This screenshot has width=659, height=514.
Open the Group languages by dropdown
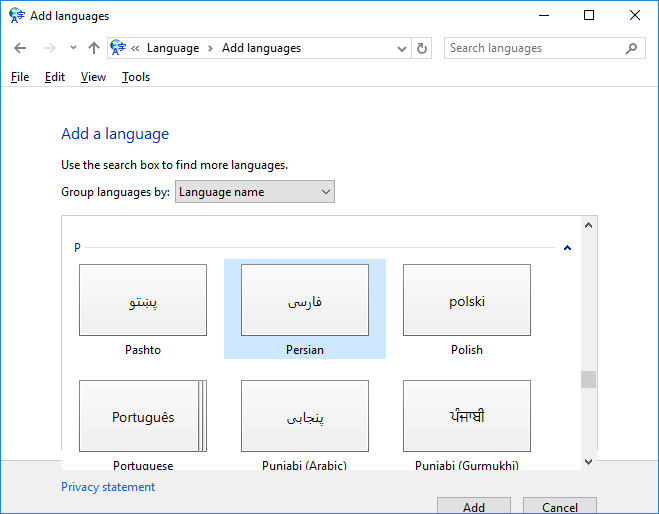(x=254, y=192)
